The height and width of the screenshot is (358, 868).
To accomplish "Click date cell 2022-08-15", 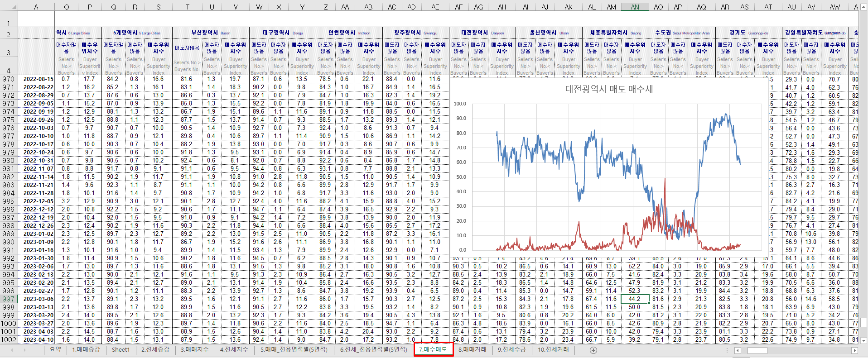I will pos(36,79).
